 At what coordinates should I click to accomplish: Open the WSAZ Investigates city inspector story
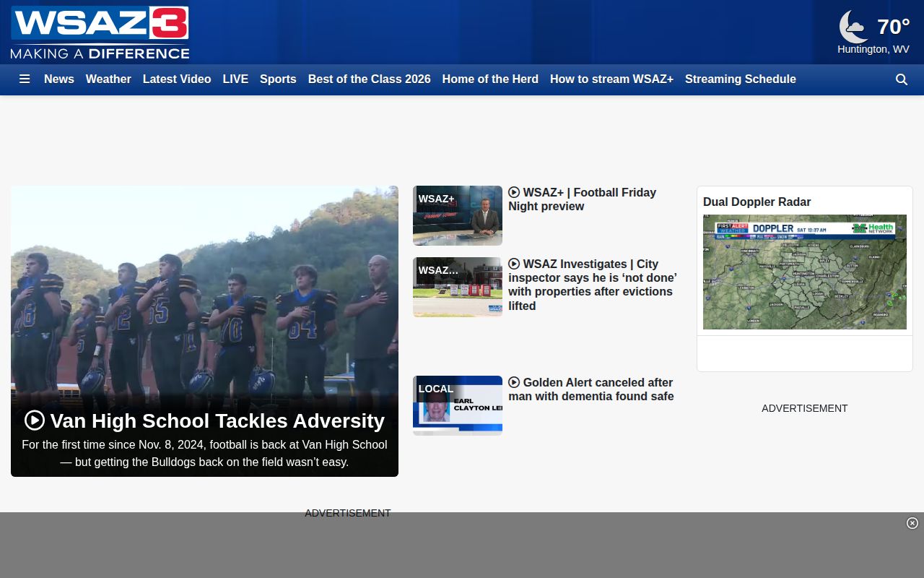pos(593,285)
